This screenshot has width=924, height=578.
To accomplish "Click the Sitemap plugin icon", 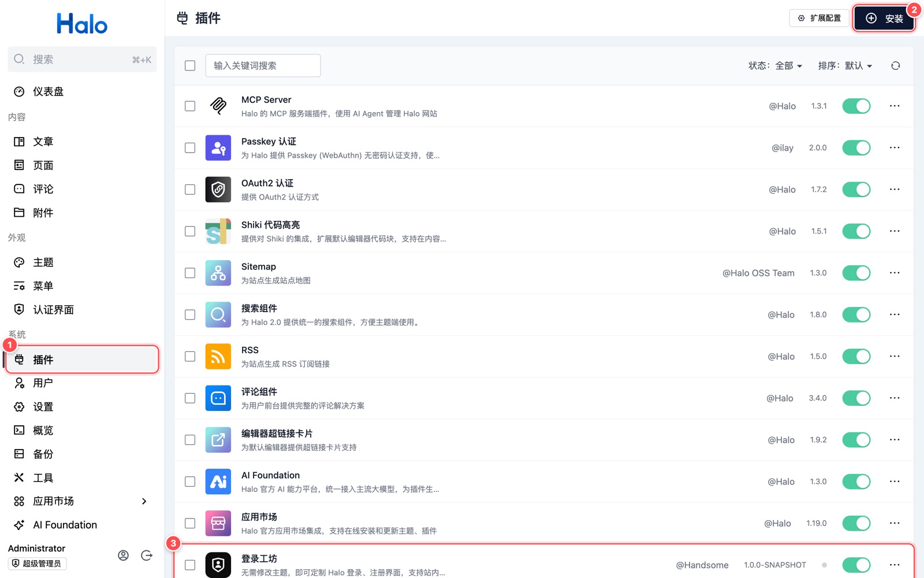I will pos(218,273).
